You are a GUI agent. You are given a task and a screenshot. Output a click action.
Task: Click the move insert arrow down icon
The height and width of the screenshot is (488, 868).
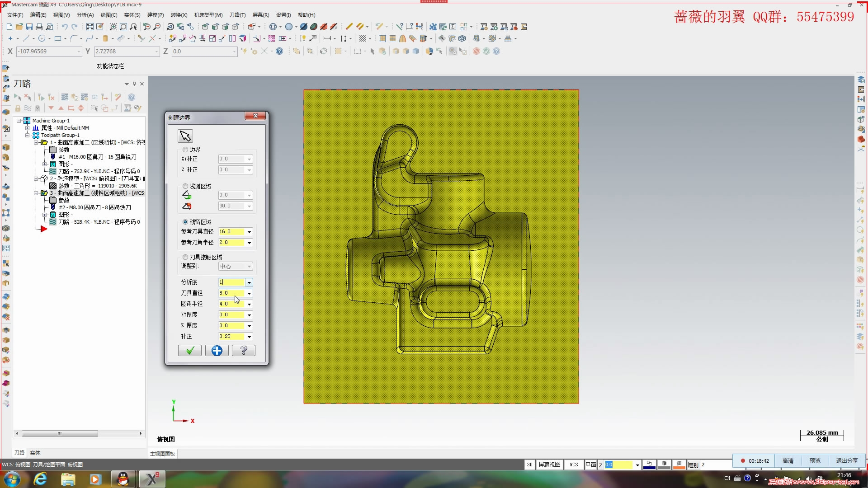click(x=51, y=108)
